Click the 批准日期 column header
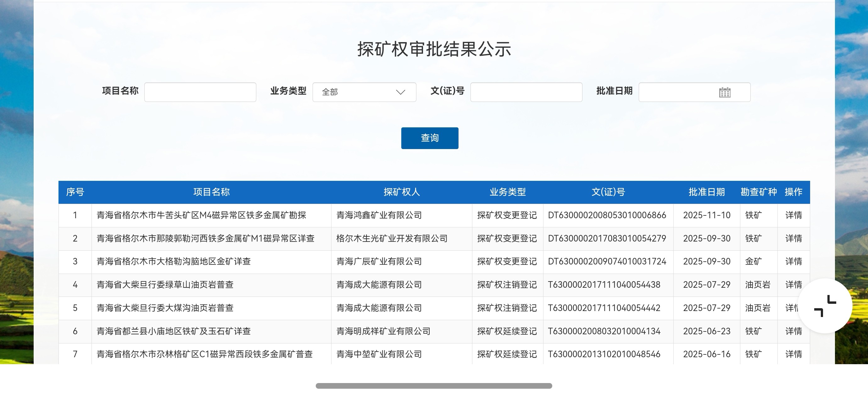This screenshot has width=868, height=395. pos(706,192)
